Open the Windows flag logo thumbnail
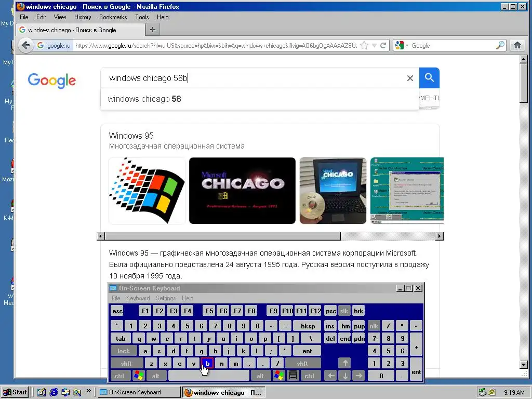The width and height of the screenshot is (532, 399). 147,191
